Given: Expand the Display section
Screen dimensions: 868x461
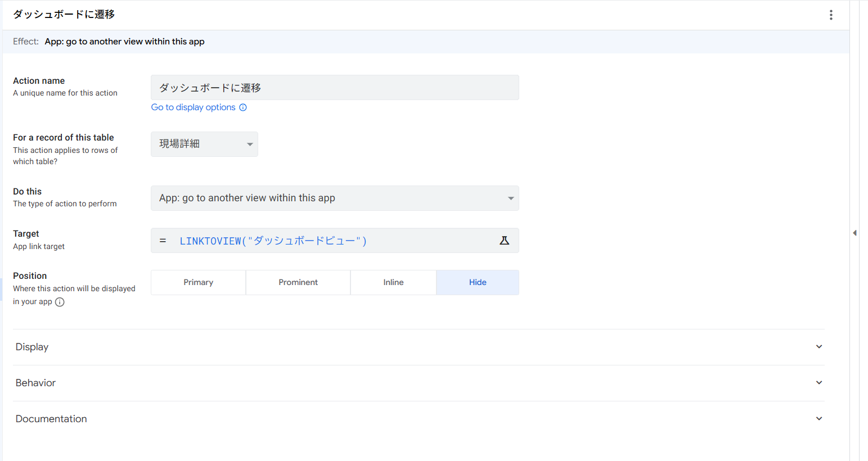Looking at the screenshot, I should coord(419,347).
